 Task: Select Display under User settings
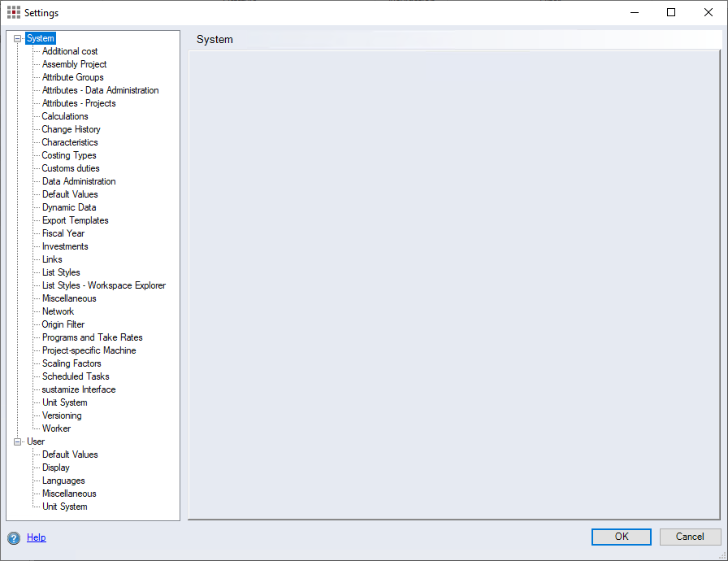(x=56, y=467)
